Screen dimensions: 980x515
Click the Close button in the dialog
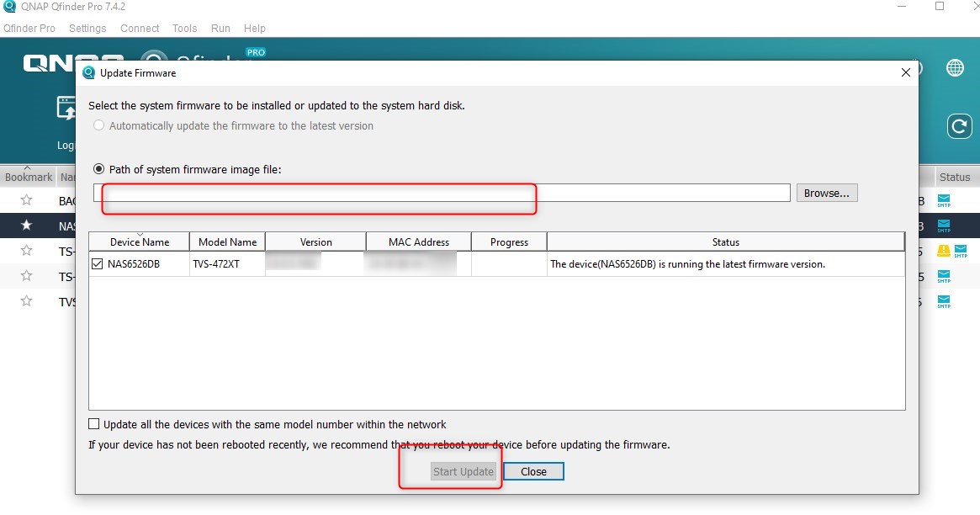point(534,472)
